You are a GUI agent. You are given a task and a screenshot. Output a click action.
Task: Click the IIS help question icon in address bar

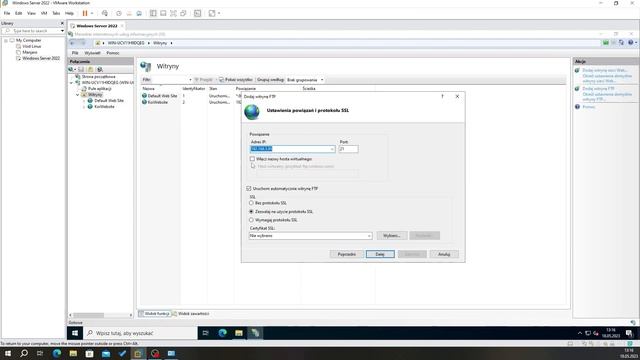click(x=631, y=42)
